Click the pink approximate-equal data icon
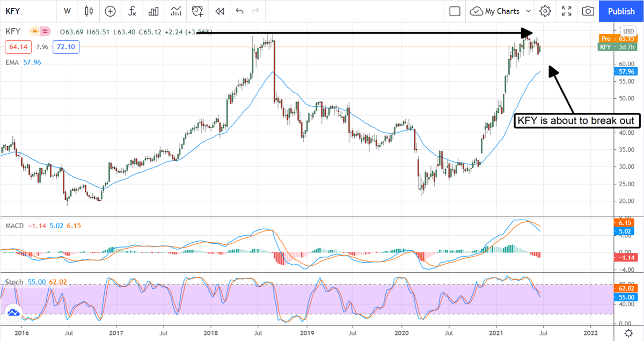644x341 pixels. pos(45,32)
